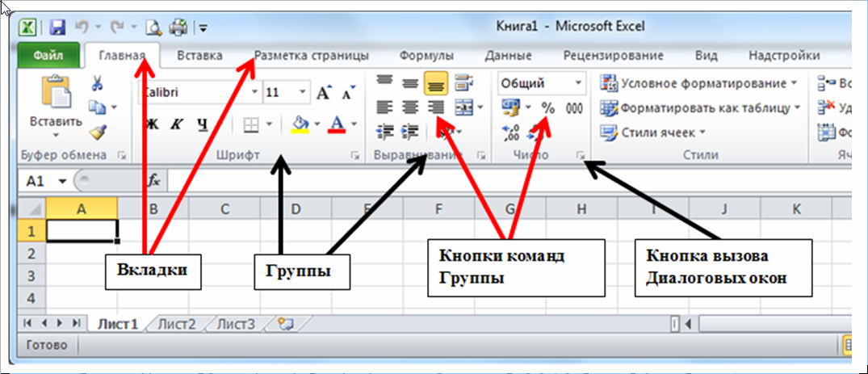The width and height of the screenshot is (868, 374).
Task: Increase font size with the large A icon
Action: 324,93
